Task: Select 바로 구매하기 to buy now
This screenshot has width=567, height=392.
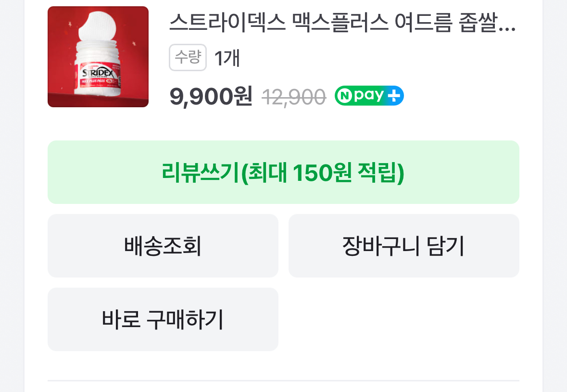Action: 163,319
